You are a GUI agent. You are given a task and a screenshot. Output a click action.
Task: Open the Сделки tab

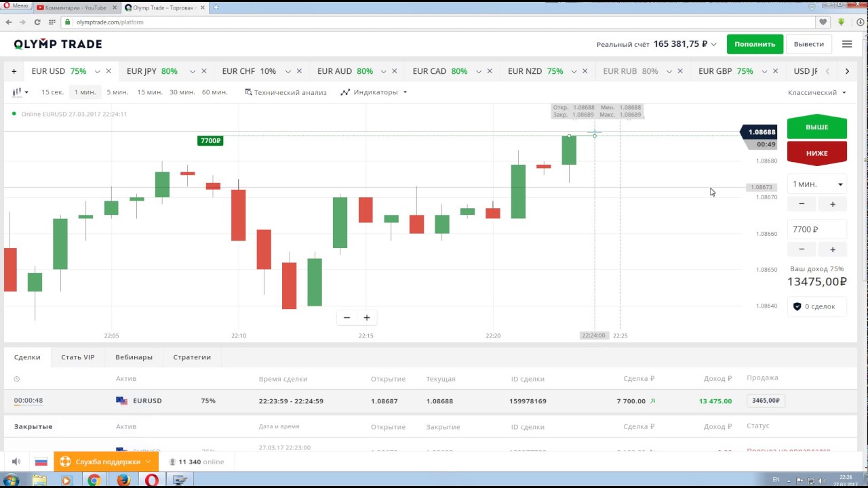coord(27,357)
